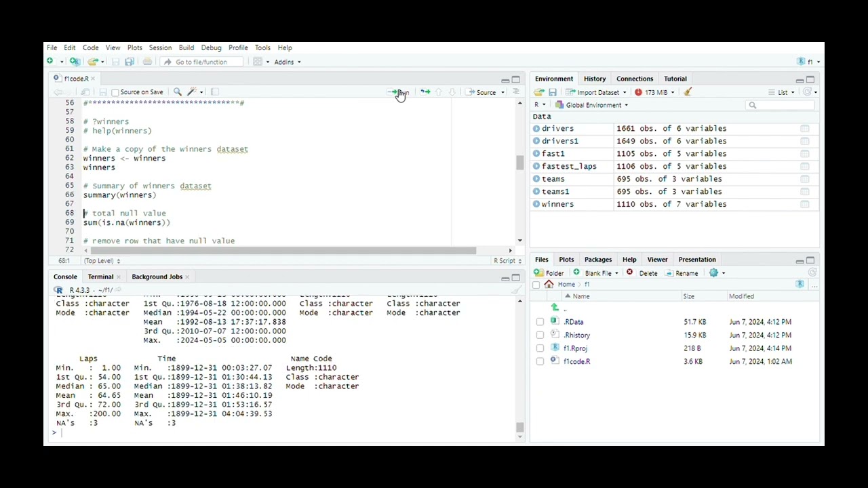
Task: Tick the checkbox next to f1code.R
Action: point(540,362)
